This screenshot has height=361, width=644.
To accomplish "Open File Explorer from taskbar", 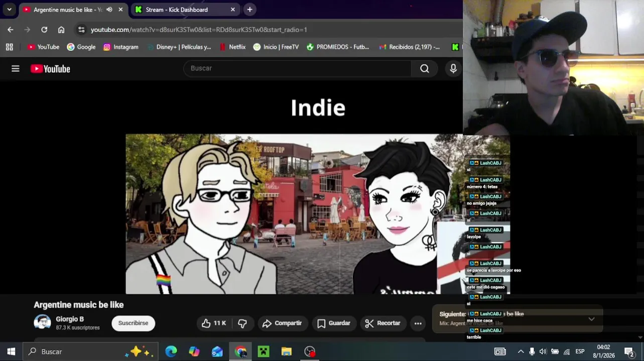I will pyautogui.click(x=287, y=351).
